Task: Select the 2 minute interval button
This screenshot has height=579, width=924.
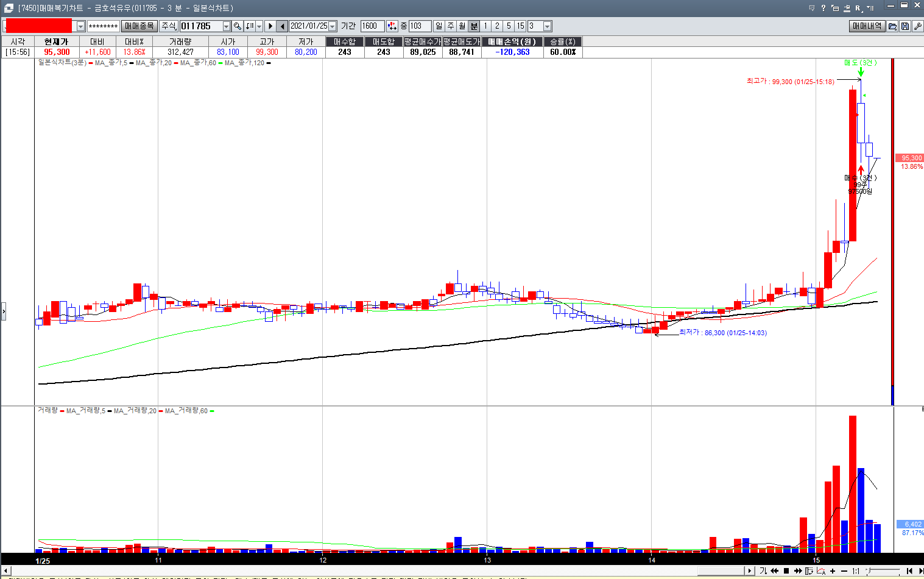Action: coord(497,26)
